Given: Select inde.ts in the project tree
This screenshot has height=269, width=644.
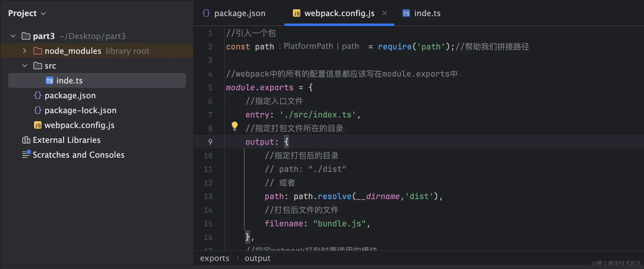Looking at the screenshot, I should click(97, 80).
